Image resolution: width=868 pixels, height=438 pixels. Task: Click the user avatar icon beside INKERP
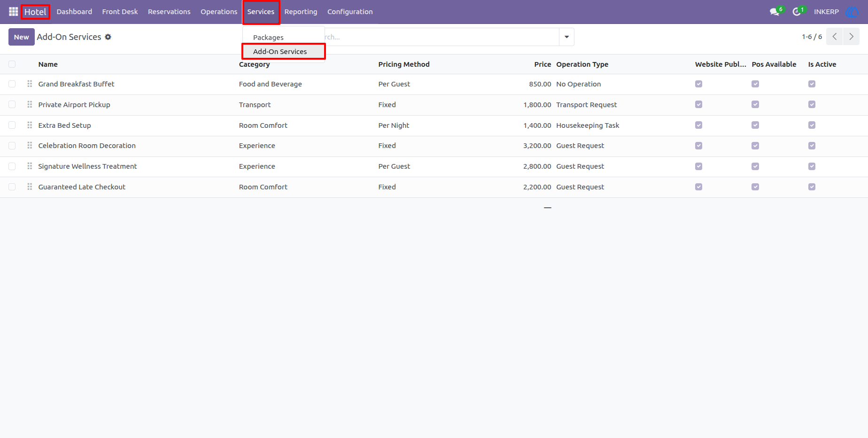pyautogui.click(x=852, y=12)
